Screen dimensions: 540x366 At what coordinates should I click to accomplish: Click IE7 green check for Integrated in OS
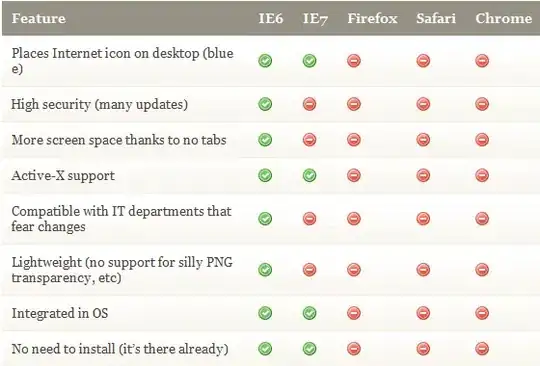pyautogui.click(x=310, y=313)
